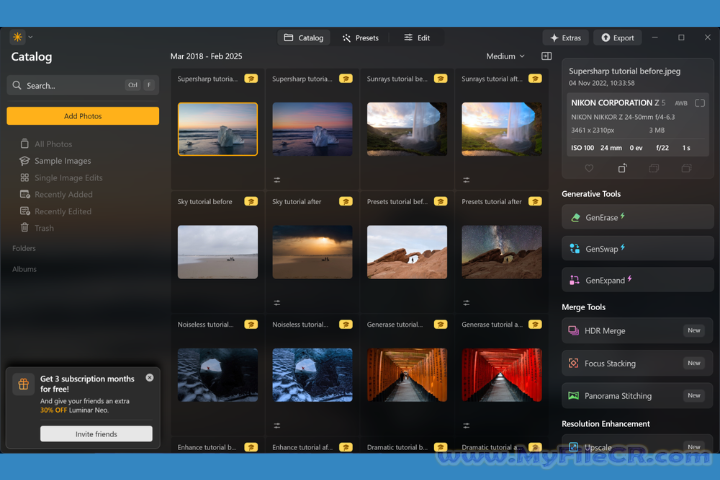Click the Invite friends button

[x=96, y=434]
